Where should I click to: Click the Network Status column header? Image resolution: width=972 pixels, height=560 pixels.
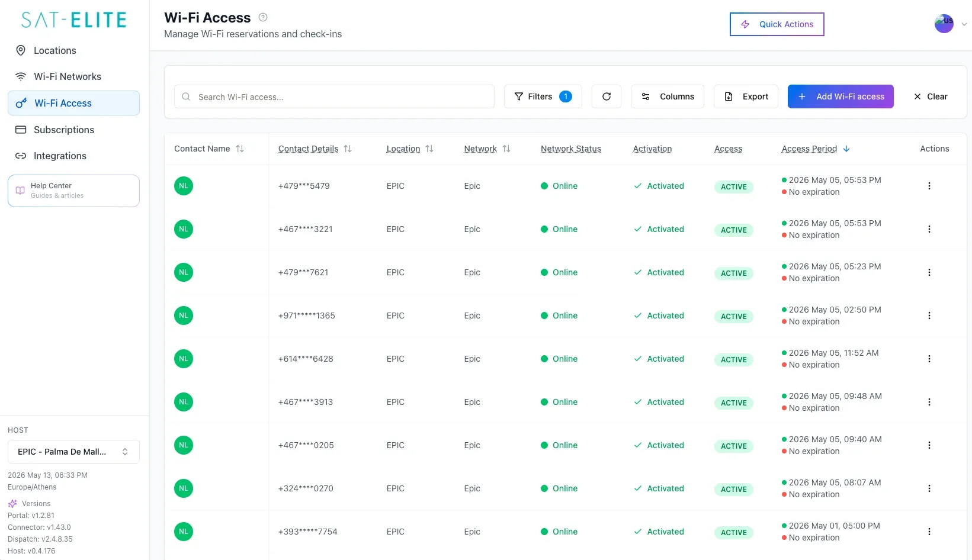[571, 149]
